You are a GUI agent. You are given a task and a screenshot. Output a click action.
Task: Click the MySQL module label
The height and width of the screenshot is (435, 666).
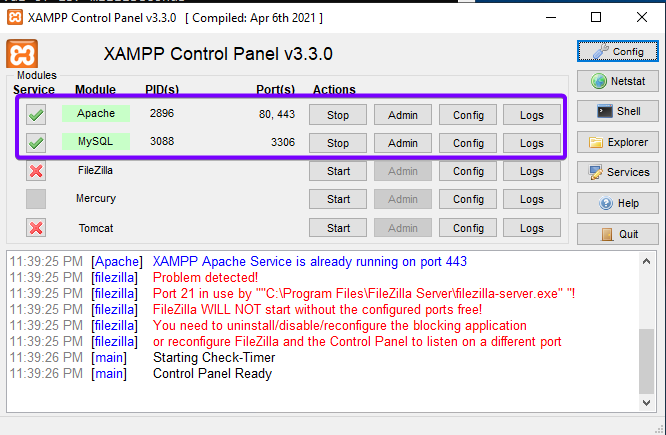pyautogui.click(x=96, y=141)
